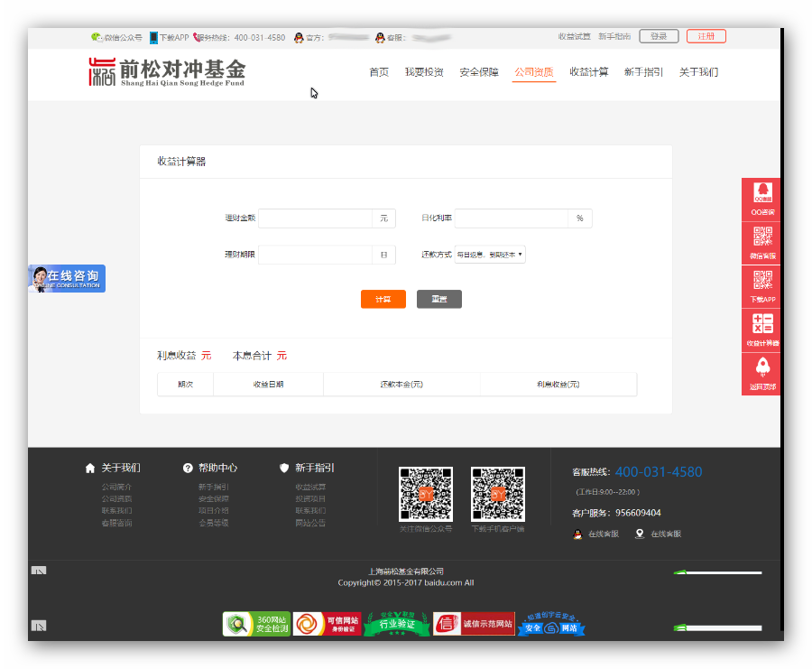Open footer link 会员等级
Viewport: 812px width, 669px height.
tap(213, 524)
